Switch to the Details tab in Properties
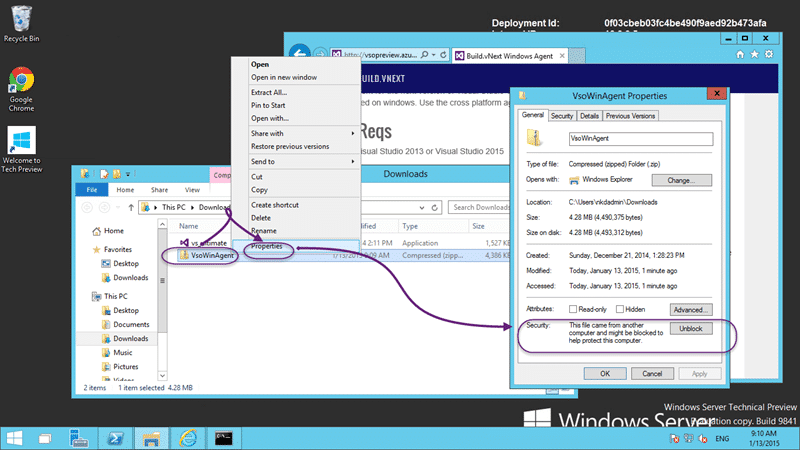Image resolution: width=800 pixels, height=450 pixels. point(589,116)
